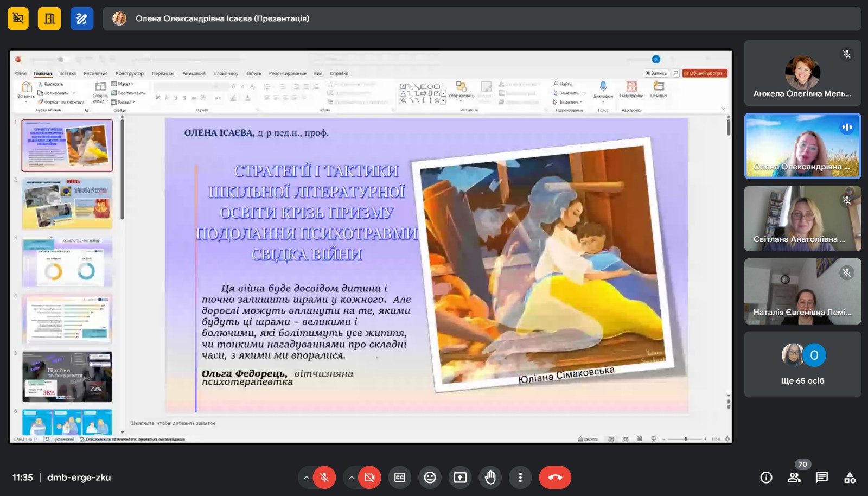868x496 pixels.
Task: Open the Designer pane icon
Action: click(659, 87)
